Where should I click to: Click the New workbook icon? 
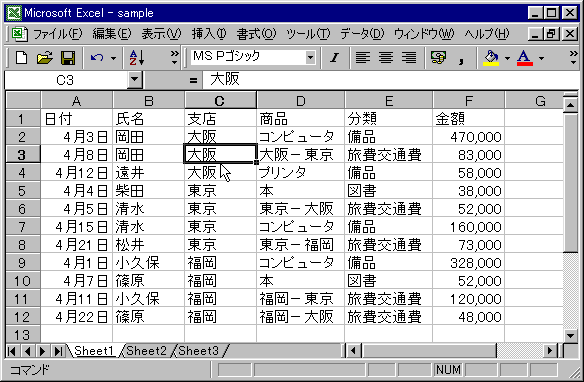21,58
